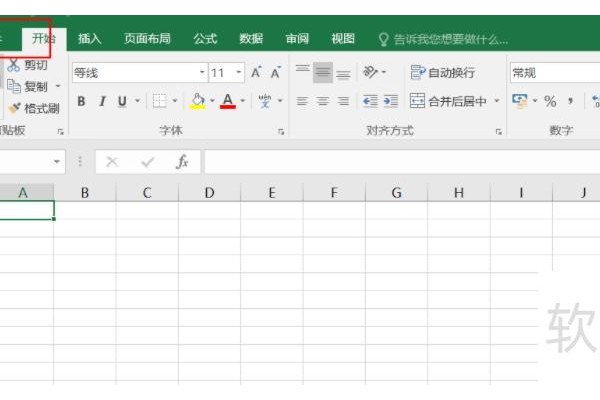Apply red font color A
The image size is (600, 400).
click(228, 101)
